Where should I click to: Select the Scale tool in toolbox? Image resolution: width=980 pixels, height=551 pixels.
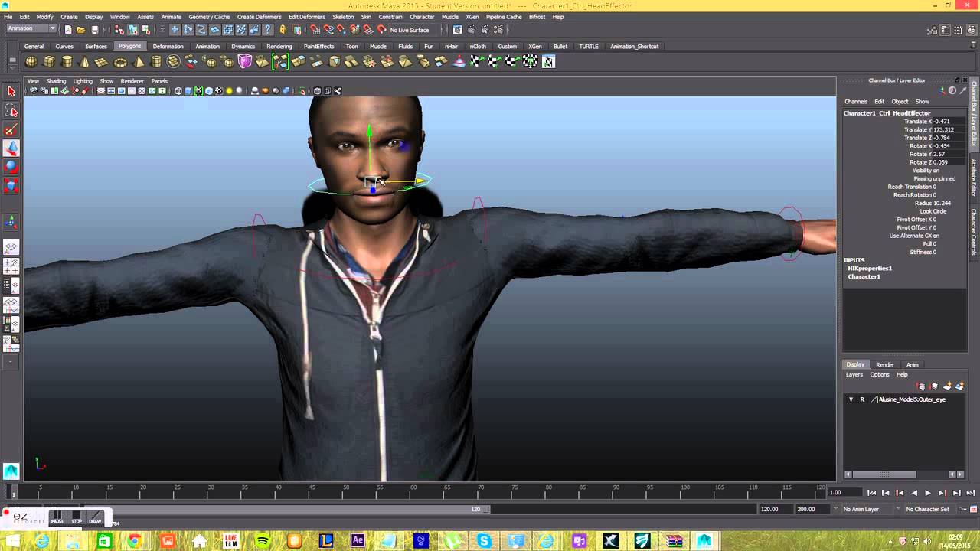[x=11, y=186]
